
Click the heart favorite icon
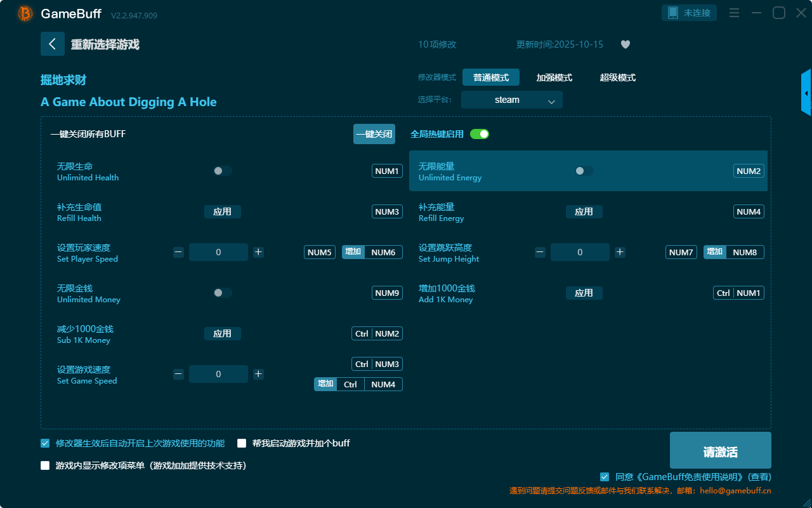pos(625,44)
